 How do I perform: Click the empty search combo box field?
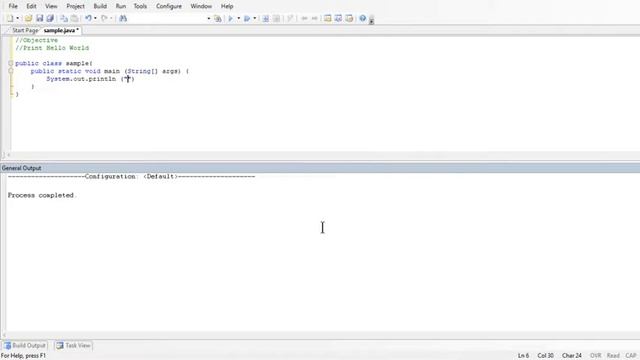167,18
